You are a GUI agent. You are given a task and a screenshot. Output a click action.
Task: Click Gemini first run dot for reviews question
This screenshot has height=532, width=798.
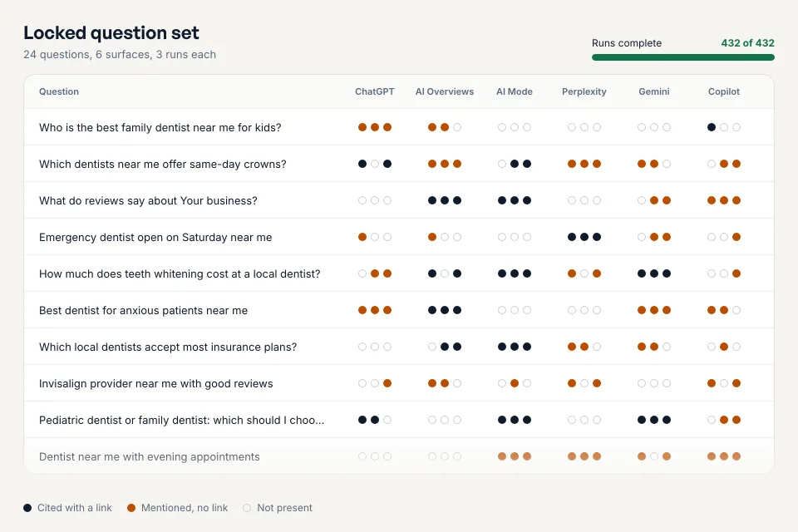pyautogui.click(x=642, y=200)
